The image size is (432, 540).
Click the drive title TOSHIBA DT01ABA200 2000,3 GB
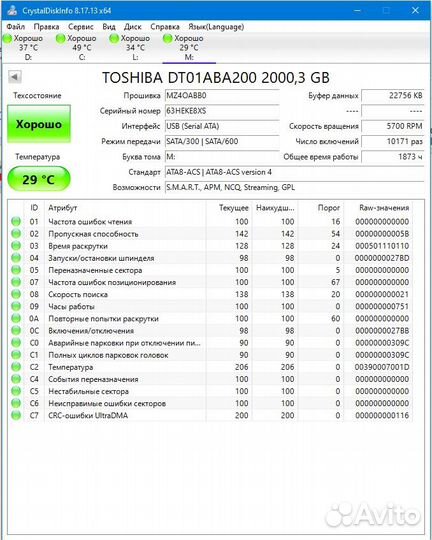(216, 77)
